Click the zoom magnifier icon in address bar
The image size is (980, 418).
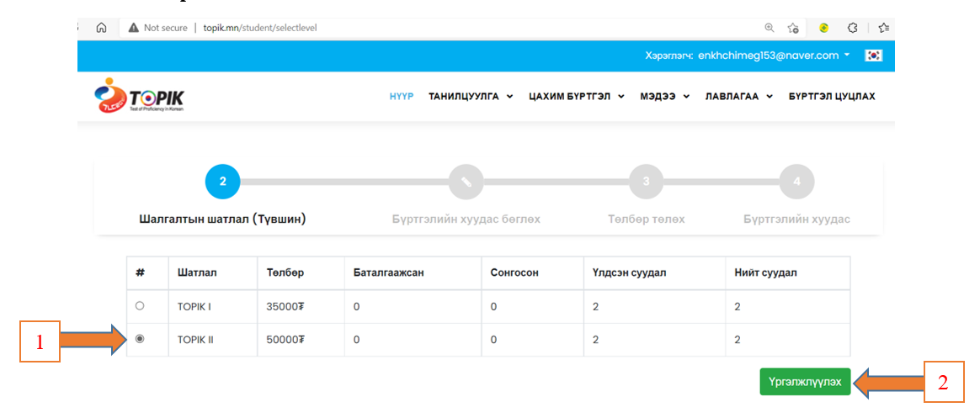tap(769, 28)
